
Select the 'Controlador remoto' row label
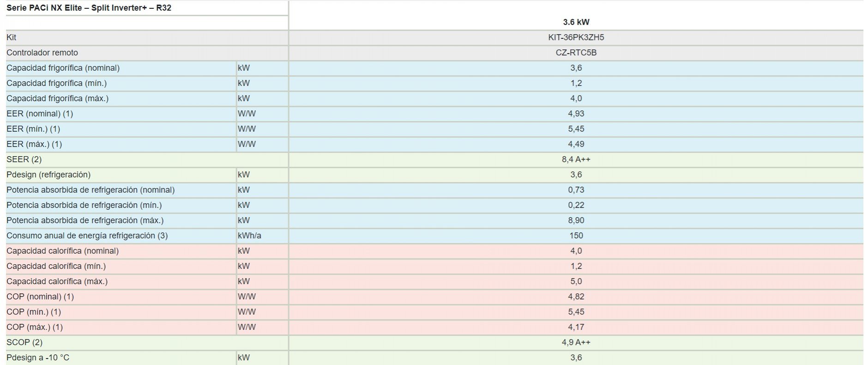click(42, 53)
